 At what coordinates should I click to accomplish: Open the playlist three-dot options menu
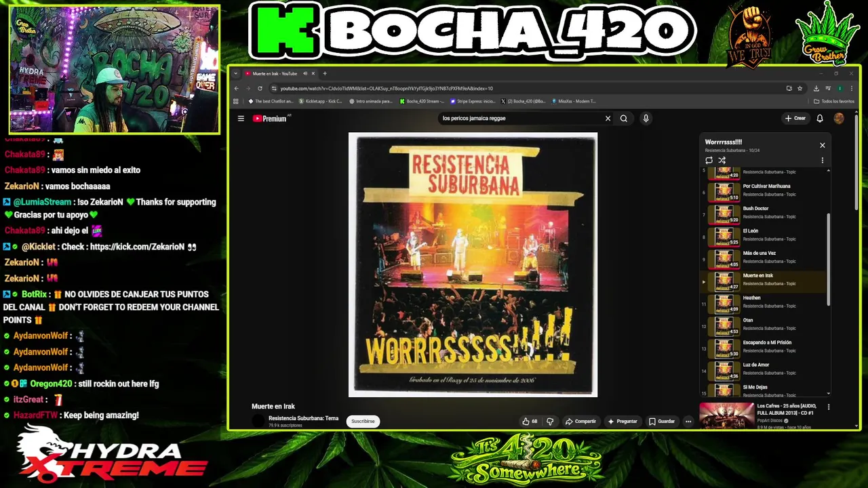point(823,161)
